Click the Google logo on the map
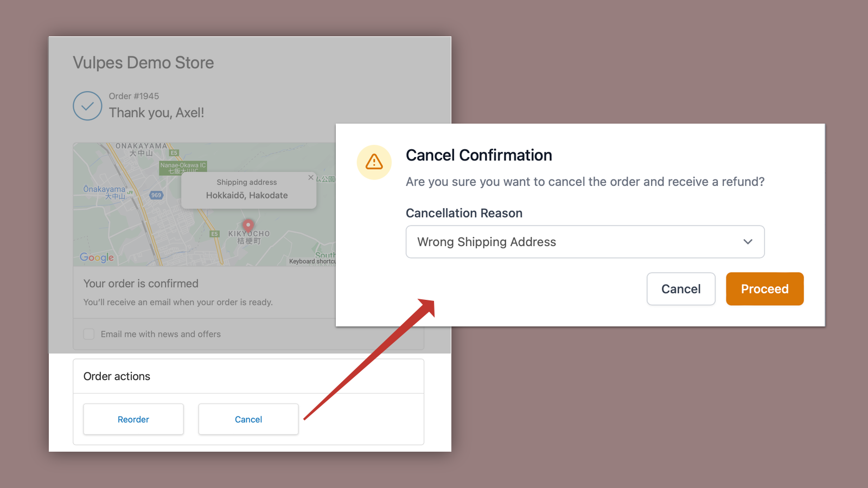This screenshot has height=488, width=868. [x=97, y=258]
